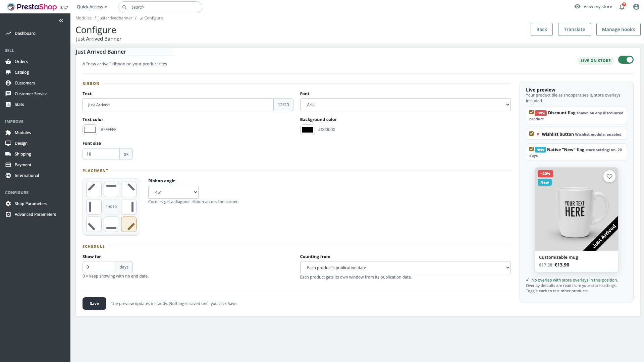Click the Catalog store icon
644x362 pixels.
[8, 72]
